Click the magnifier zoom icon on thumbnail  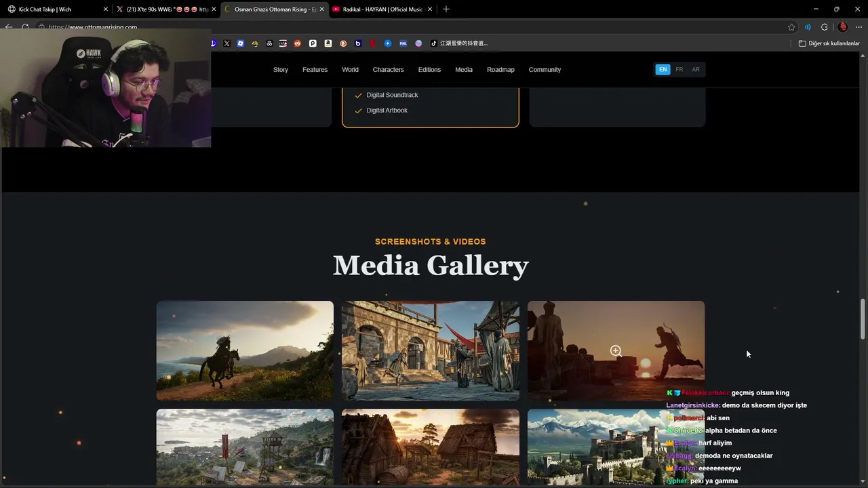pos(616,351)
